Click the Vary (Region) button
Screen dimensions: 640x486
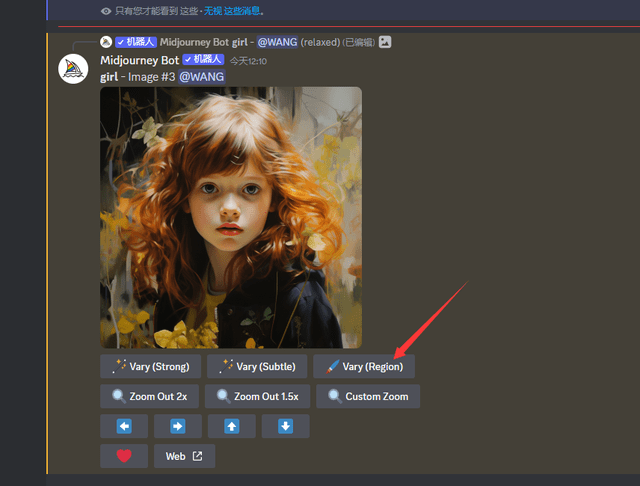pyautogui.click(x=364, y=366)
